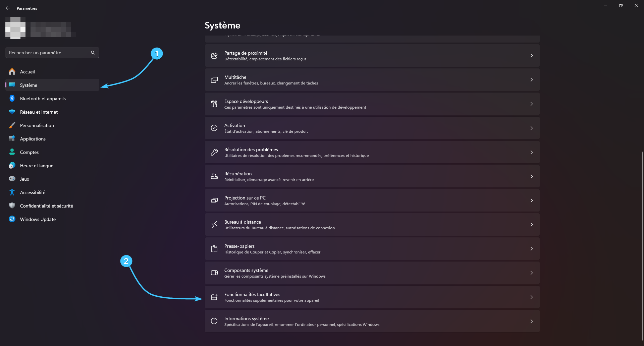Click the Jeux gamepad icon

12,179
